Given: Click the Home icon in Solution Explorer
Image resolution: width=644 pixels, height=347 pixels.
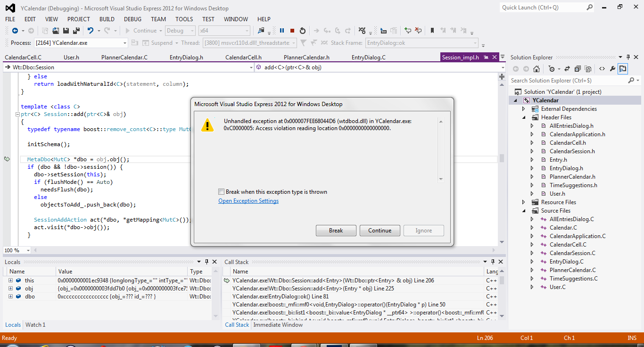Looking at the screenshot, I should tap(537, 69).
